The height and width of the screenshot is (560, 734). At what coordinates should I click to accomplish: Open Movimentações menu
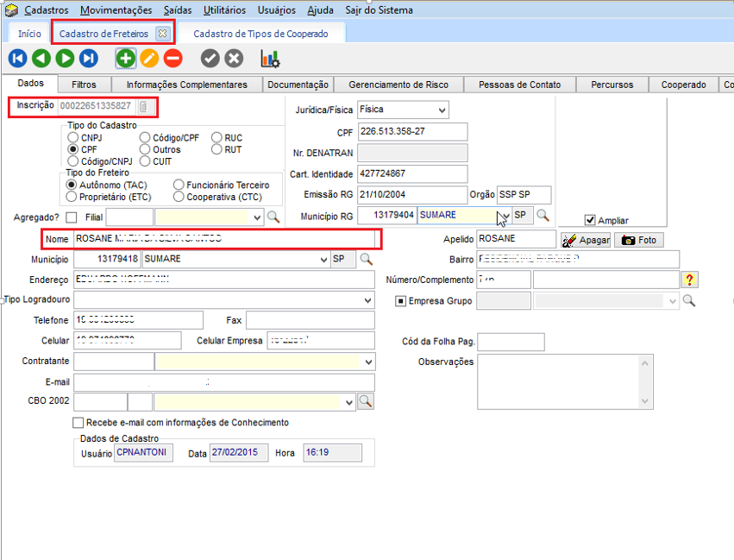116,9
